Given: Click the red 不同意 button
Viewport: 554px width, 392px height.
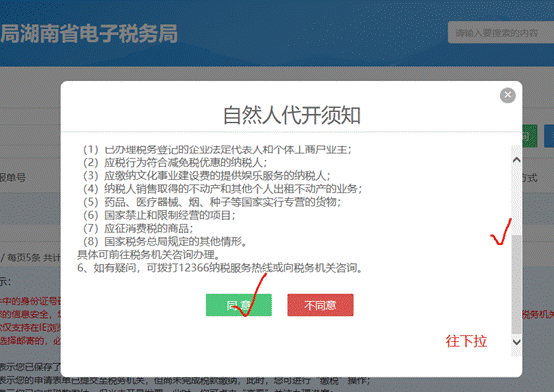Looking at the screenshot, I should pyautogui.click(x=320, y=305).
